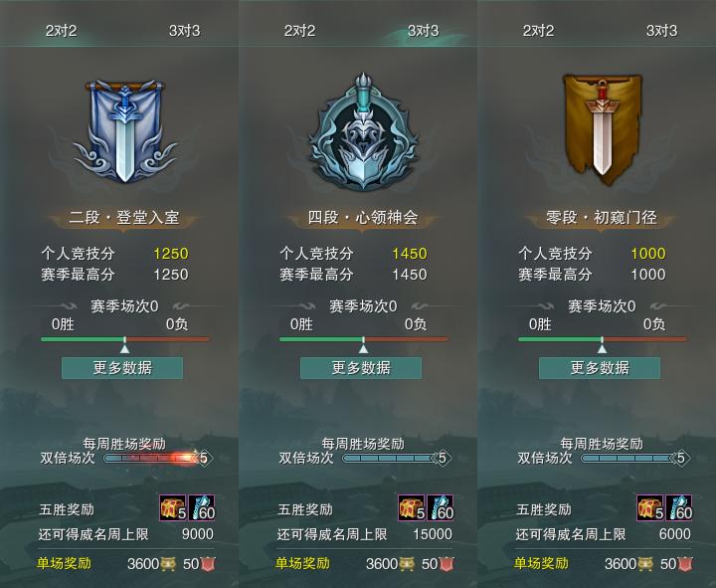
Task: Click blue crystal 60 reward in middle panel
Action: coord(441,507)
